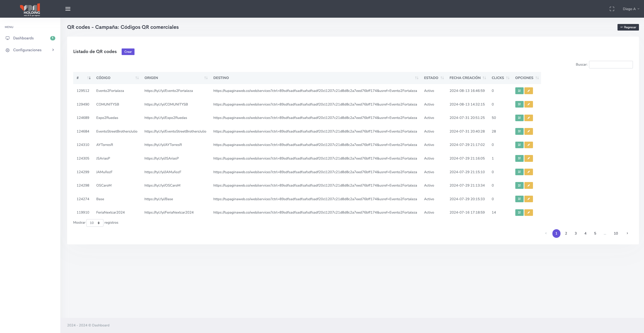
Task: Select page 3 in pagination
Action: coord(576,233)
